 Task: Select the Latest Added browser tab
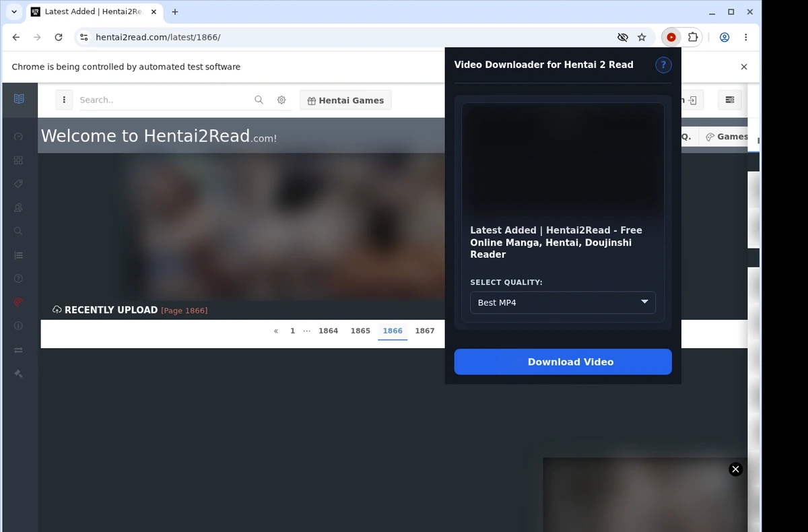pos(94,11)
